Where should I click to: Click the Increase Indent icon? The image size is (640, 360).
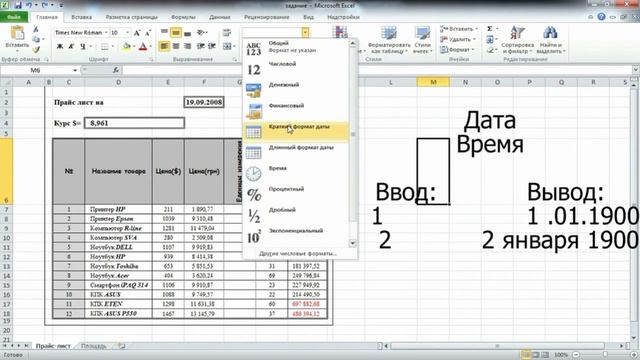tap(211, 47)
